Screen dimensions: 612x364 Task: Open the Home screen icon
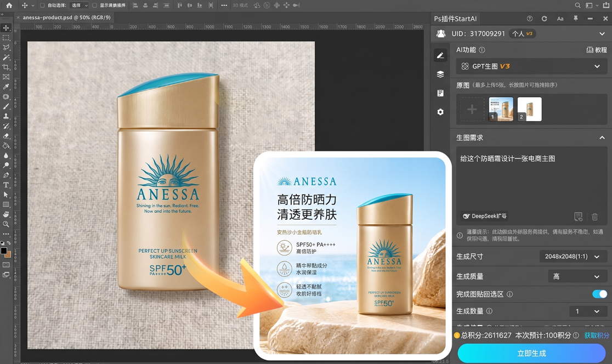[9, 5]
